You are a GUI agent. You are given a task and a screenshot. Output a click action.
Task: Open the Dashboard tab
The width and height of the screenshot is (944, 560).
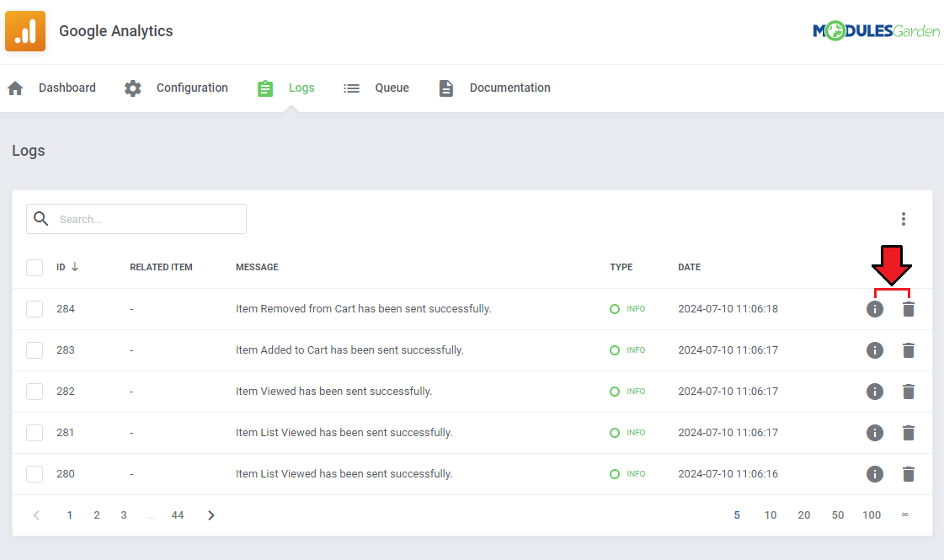tap(67, 88)
